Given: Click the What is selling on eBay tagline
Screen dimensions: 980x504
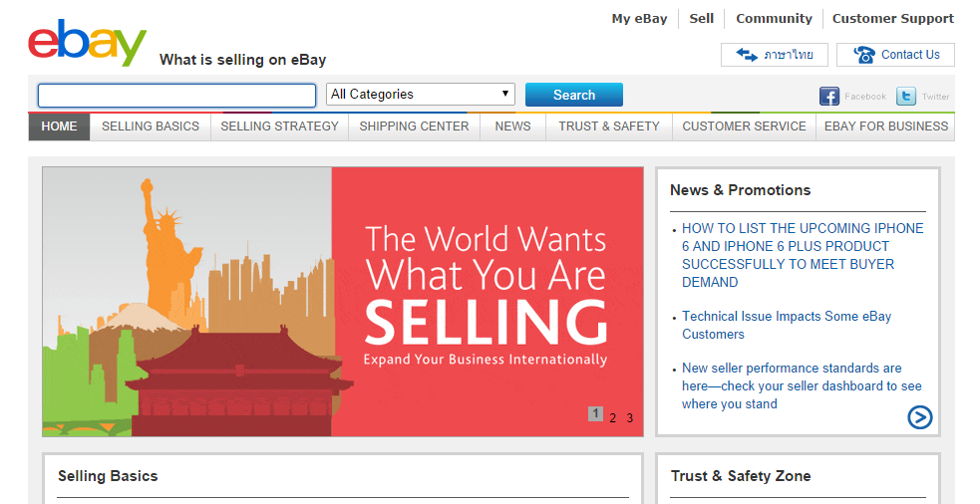Looking at the screenshot, I should (x=242, y=60).
